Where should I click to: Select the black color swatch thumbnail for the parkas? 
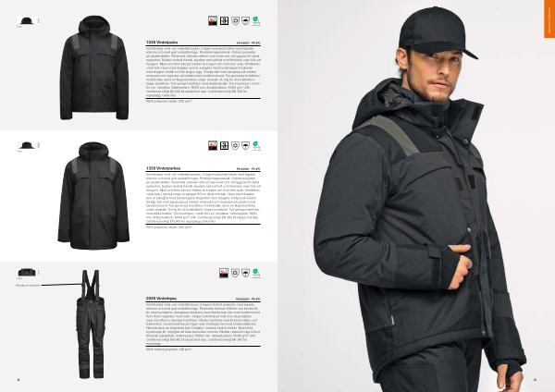point(27,145)
